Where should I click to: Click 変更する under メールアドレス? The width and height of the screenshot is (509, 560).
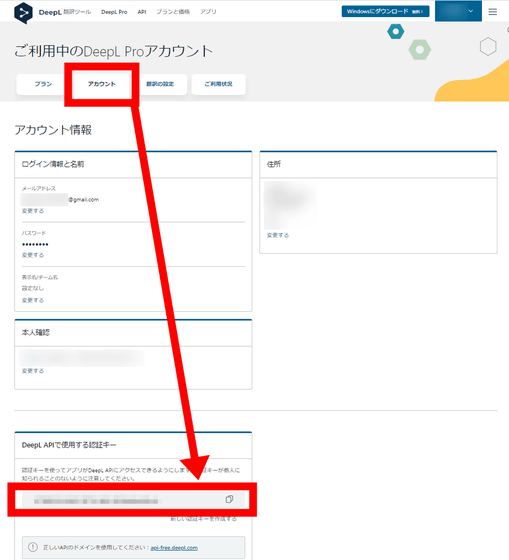(x=33, y=211)
